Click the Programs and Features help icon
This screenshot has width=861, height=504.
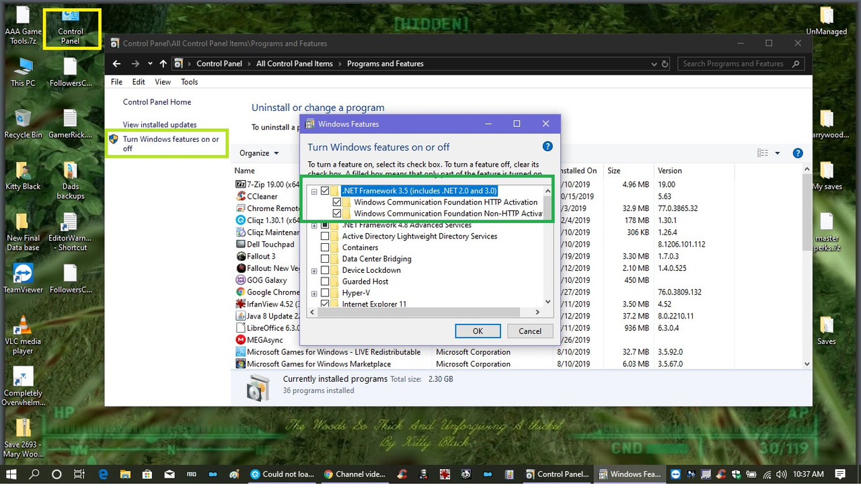pos(798,153)
